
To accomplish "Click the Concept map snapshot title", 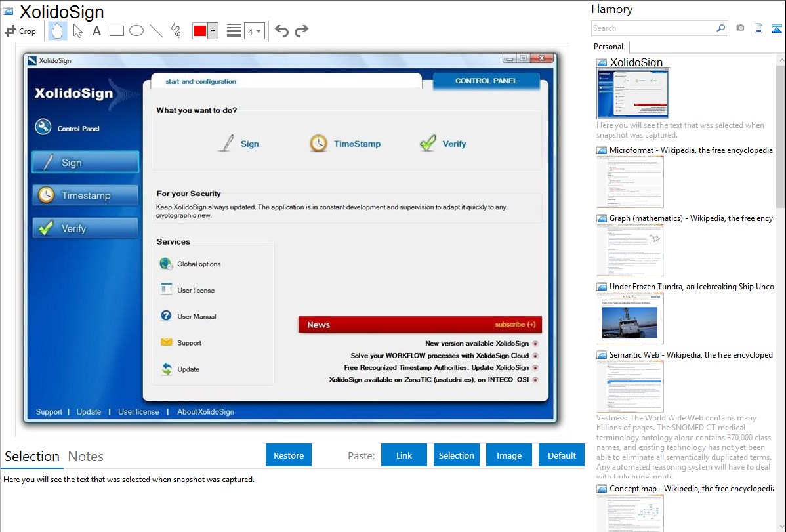I will click(x=692, y=488).
